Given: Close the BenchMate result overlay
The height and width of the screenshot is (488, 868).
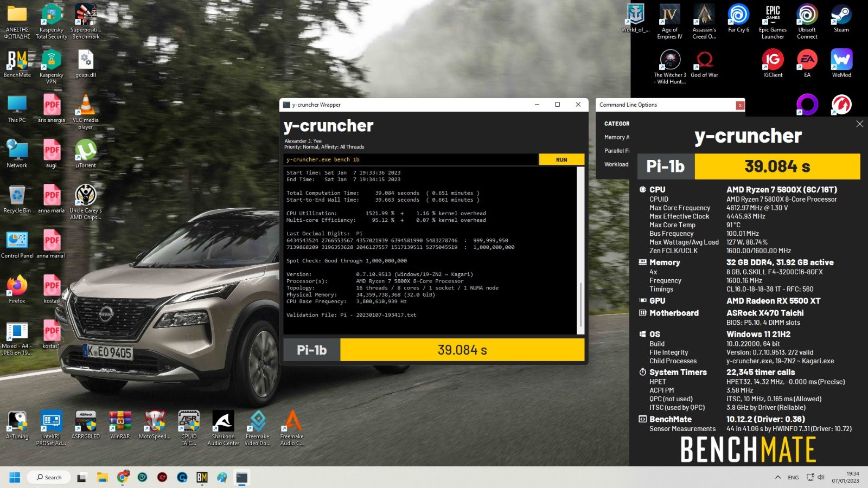Looking at the screenshot, I should (859, 124).
